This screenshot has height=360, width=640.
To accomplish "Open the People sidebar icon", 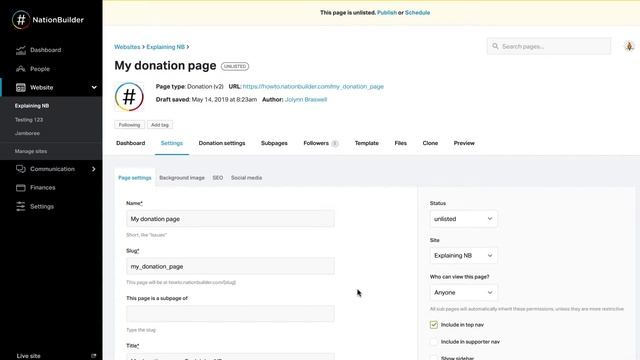I will [x=21, y=69].
